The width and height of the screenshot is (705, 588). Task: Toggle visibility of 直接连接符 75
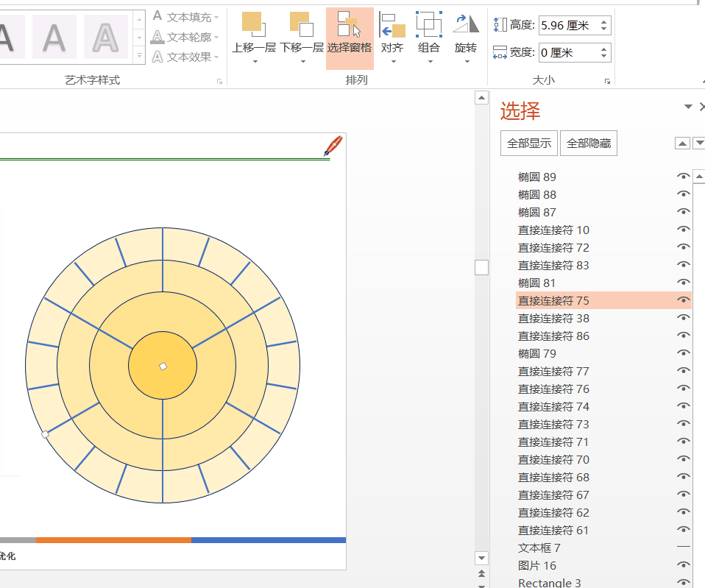pos(683,300)
